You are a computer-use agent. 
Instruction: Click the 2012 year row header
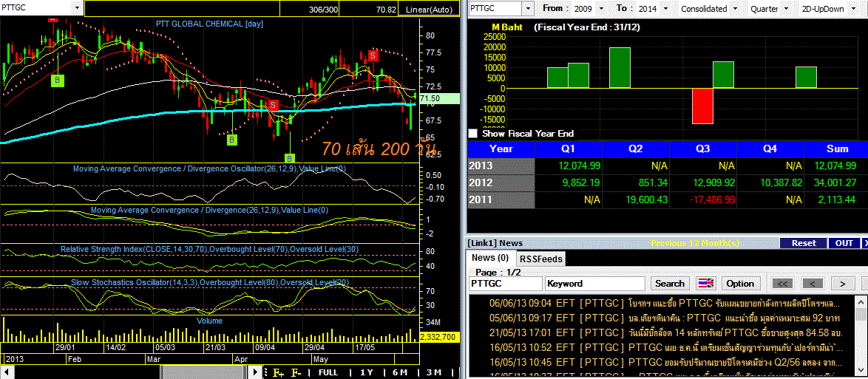[501, 182]
